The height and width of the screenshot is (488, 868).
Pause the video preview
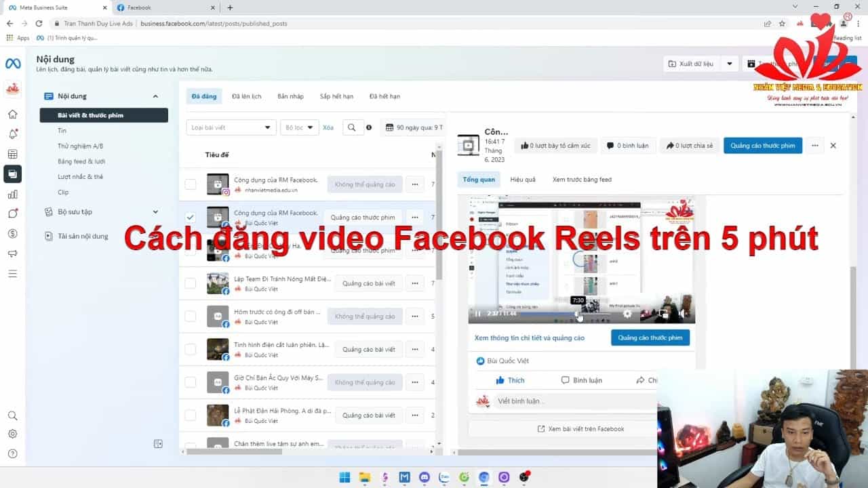(x=478, y=314)
